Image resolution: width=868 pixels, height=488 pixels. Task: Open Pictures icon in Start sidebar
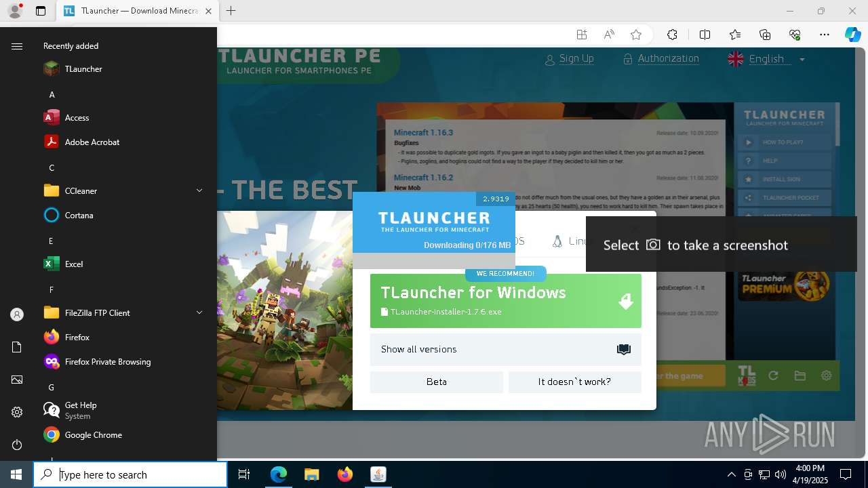point(17,380)
